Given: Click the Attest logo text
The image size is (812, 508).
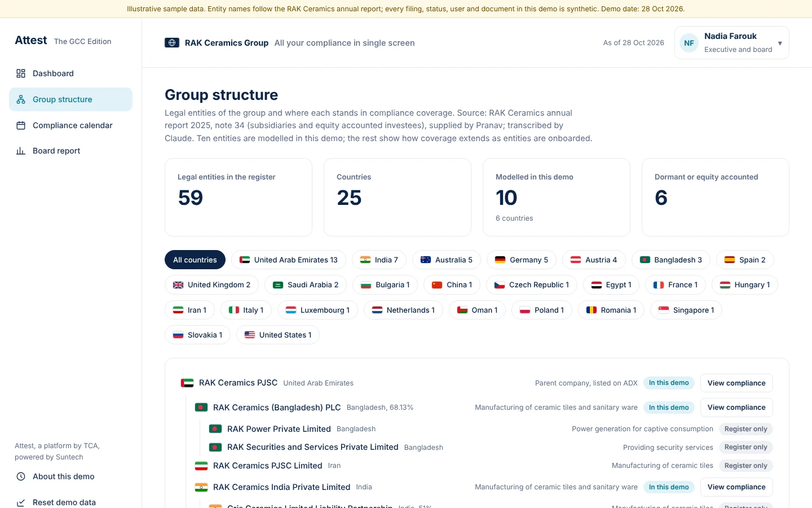Looking at the screenshot, I should (x=31, y=40).
